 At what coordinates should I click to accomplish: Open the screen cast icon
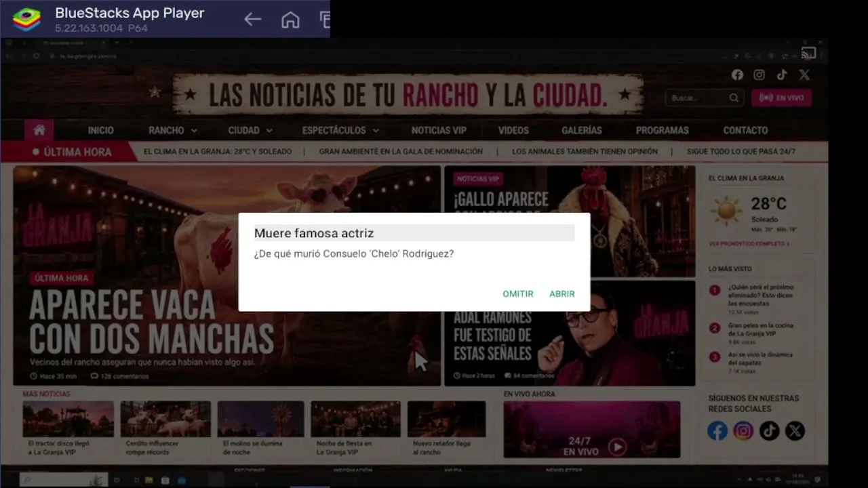coord(808,53)
